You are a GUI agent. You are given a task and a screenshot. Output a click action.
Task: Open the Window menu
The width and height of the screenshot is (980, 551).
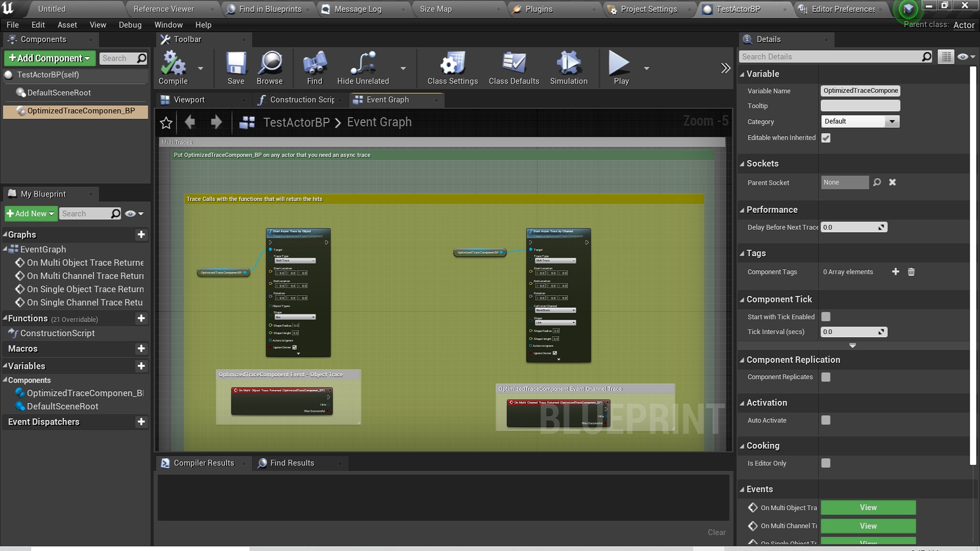click(168, 24)
